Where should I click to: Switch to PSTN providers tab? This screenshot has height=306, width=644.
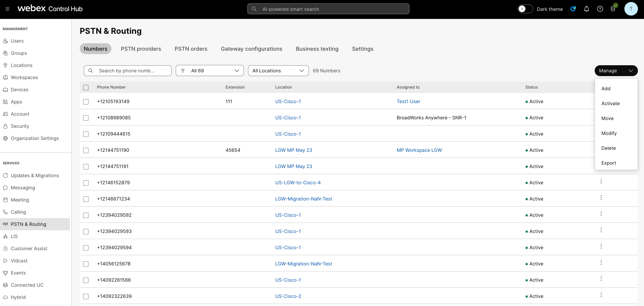tap(141, 49)
